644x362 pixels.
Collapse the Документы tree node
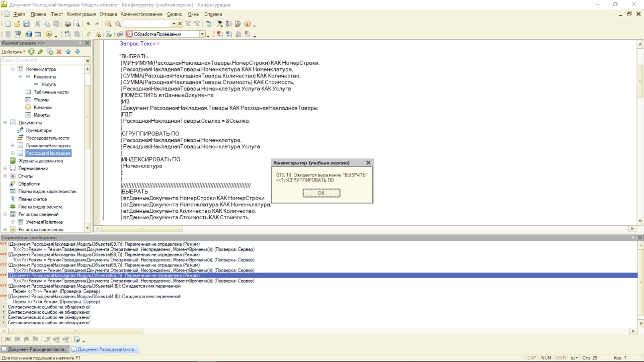(x=6, y=123)
